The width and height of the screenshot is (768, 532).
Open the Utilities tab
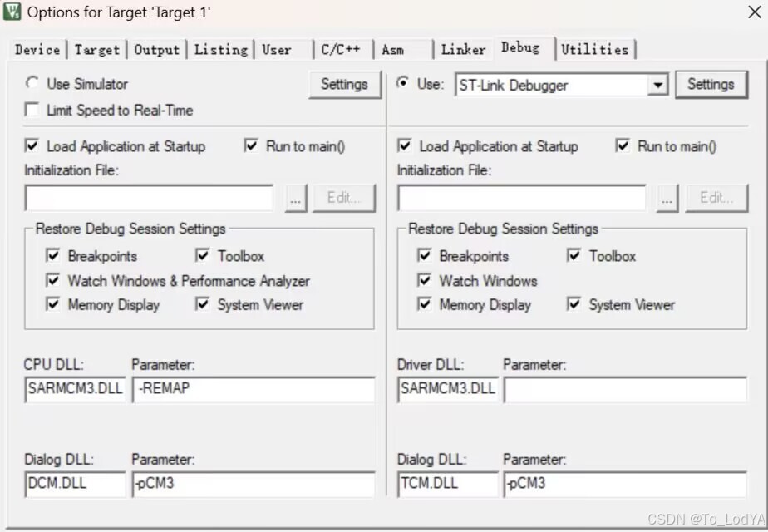(x=594, y=50)
